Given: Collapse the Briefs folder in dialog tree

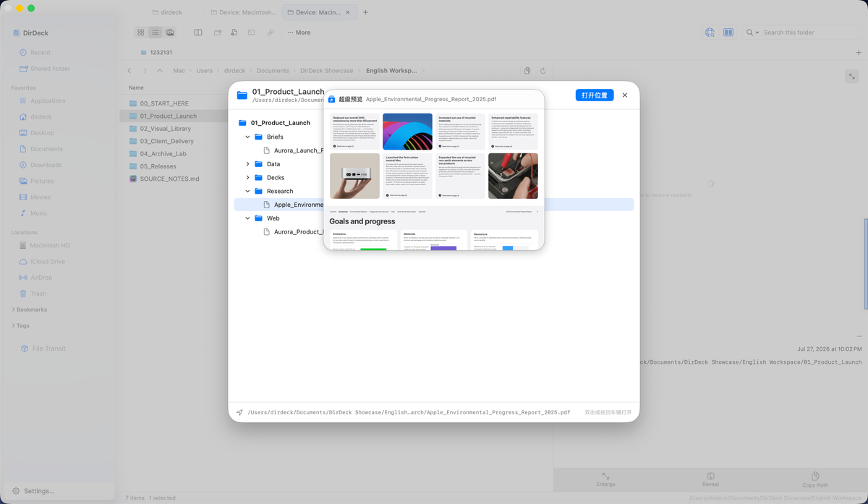Looking at the screenshot, I should (x=247, y=137).
